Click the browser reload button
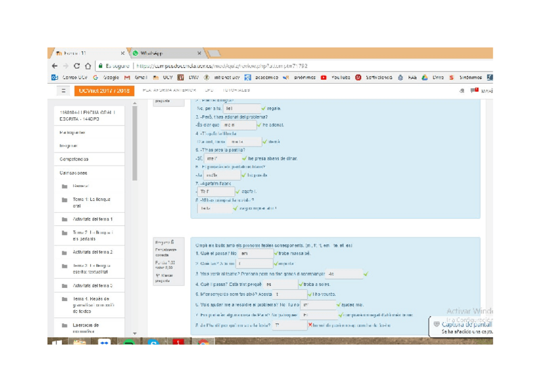 (x=77, y=66)
